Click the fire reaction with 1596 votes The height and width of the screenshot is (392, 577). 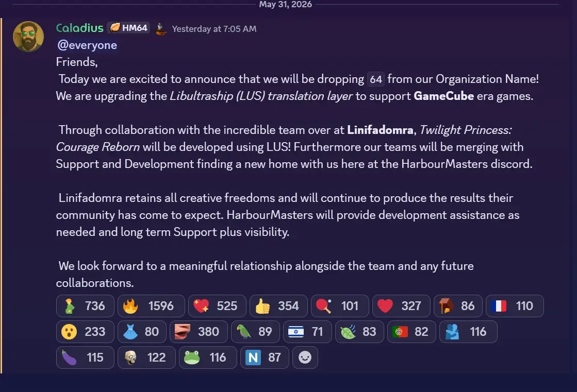[151, 306]
